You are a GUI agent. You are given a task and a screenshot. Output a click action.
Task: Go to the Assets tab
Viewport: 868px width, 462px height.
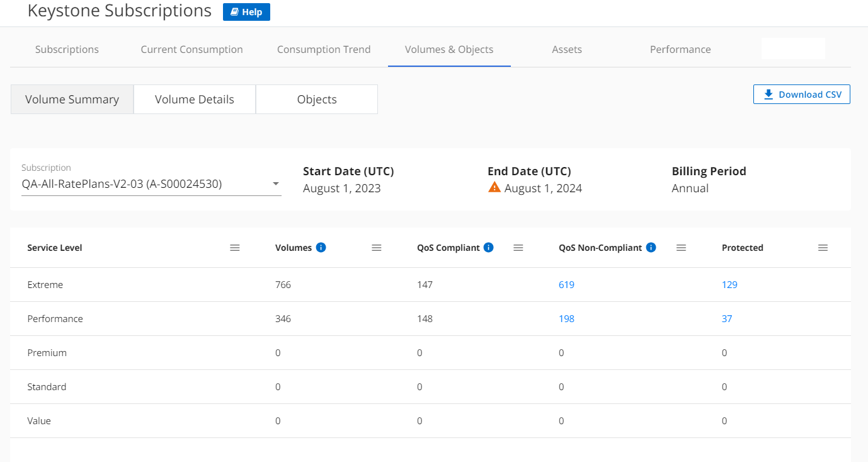tap(567, 49)
